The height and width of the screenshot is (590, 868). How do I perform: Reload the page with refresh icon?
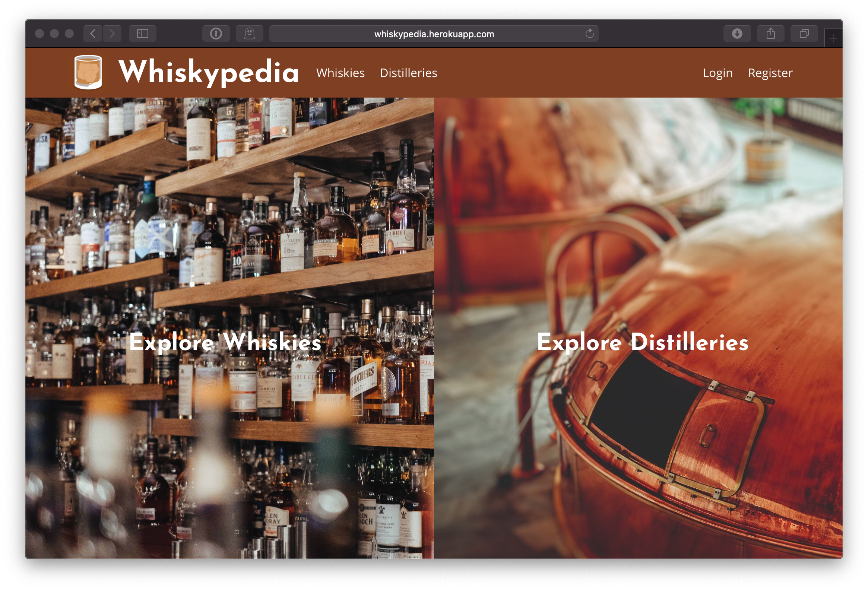point(589,34)
